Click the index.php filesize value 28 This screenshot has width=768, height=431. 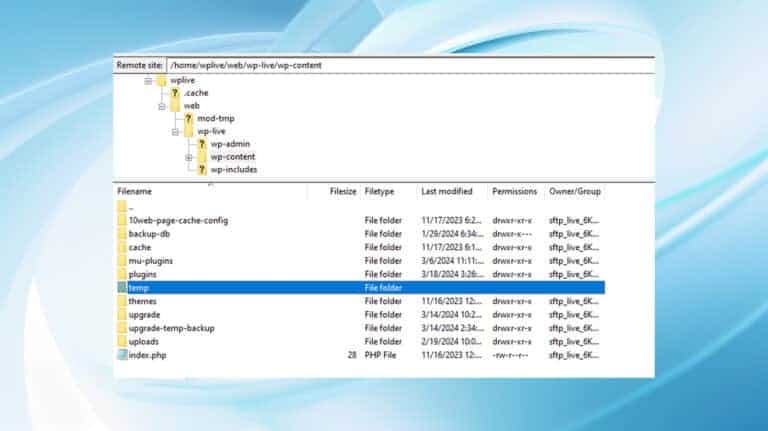(x=352, y=355)
